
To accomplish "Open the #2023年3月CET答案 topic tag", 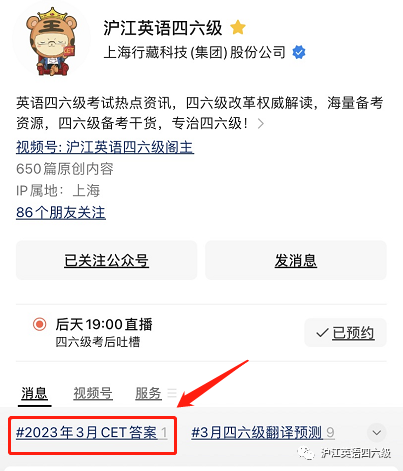I will pyautogui.click(x=92, y=433).
